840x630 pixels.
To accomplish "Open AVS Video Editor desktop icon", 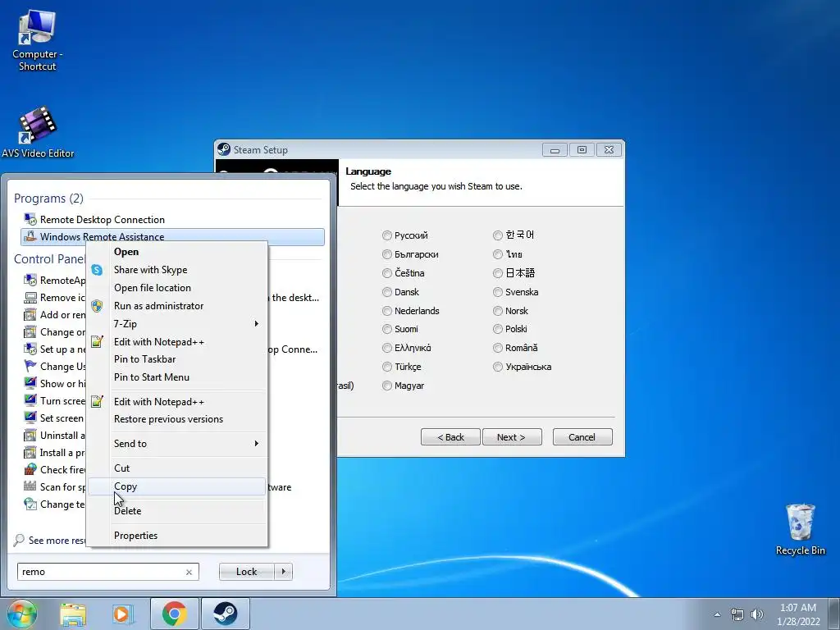I will click(38, 132).
